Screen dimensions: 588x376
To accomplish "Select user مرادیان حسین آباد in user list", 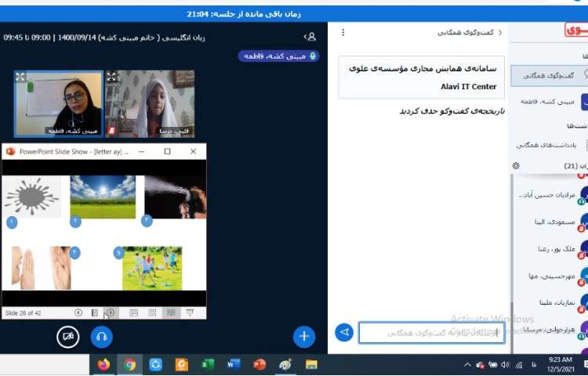I will point(551,195).
